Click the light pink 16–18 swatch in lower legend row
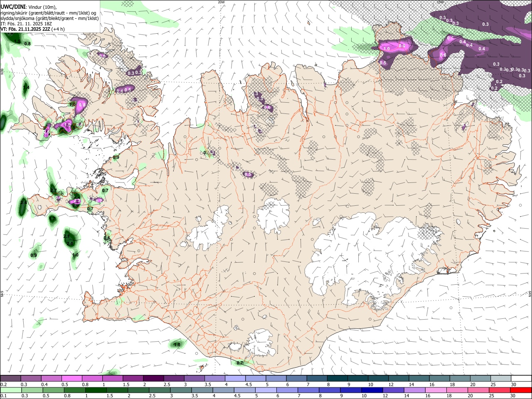 coord(436,390)
